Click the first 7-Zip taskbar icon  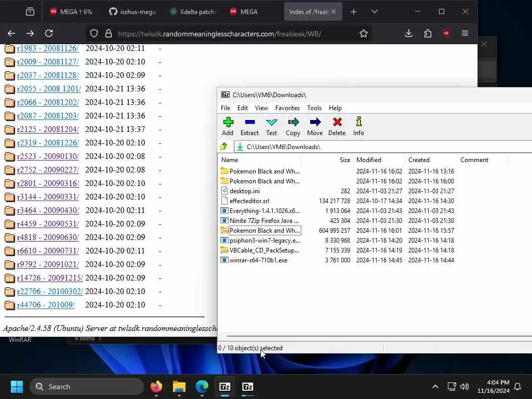pyautogui.click(x=224, y=387)
